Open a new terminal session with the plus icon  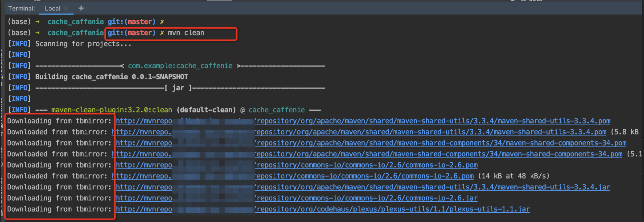click(81, 8)
